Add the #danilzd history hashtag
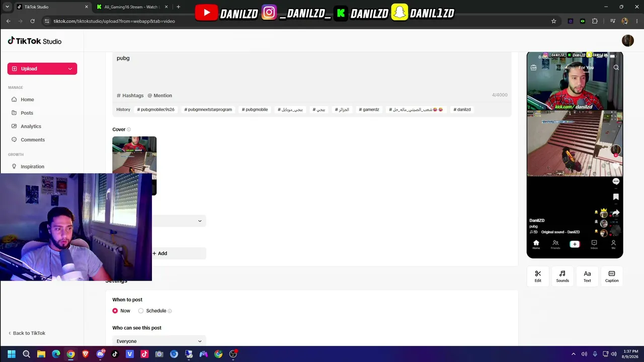The height and width of the screenshot is (362, 644). tap(462, 110)
